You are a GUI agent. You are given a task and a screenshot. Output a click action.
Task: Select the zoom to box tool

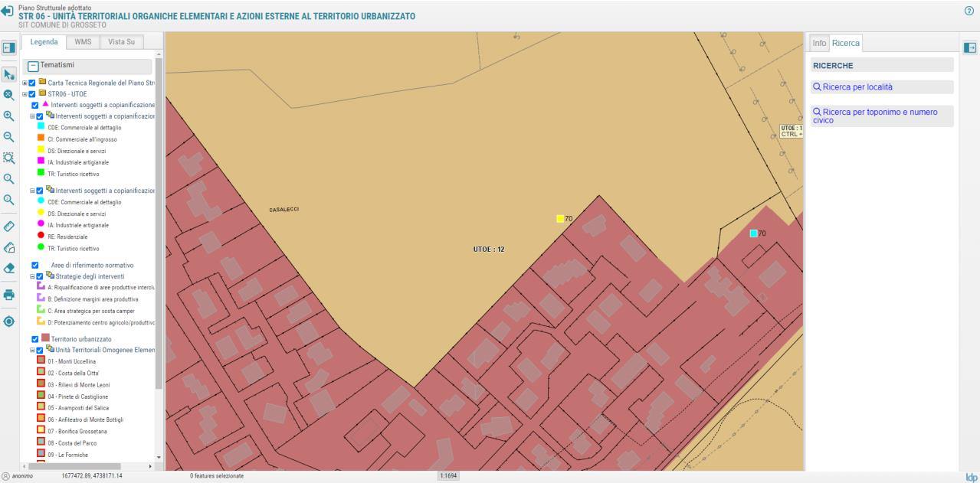pos(9,158)
